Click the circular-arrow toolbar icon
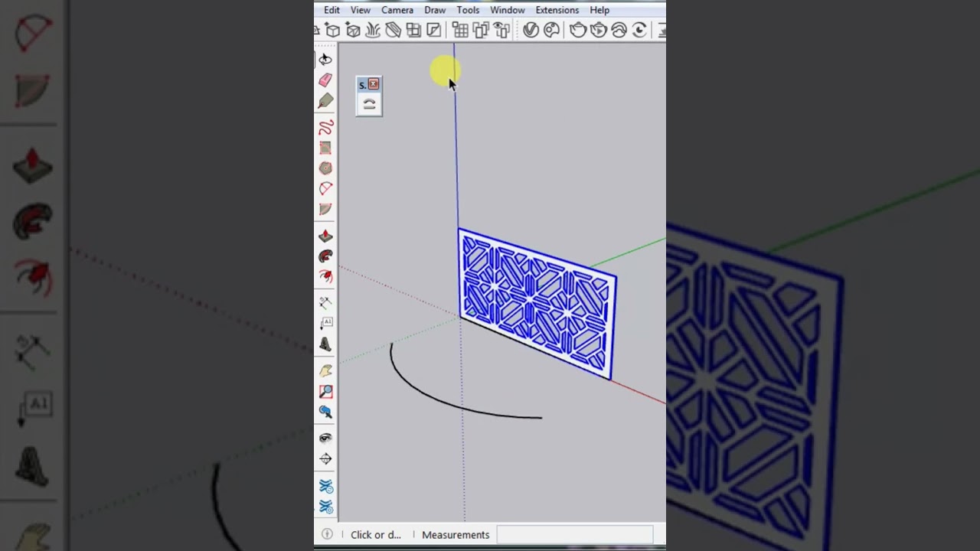This screenshot has width=980, height=551. pyautogui.click(x=639, y=30)
